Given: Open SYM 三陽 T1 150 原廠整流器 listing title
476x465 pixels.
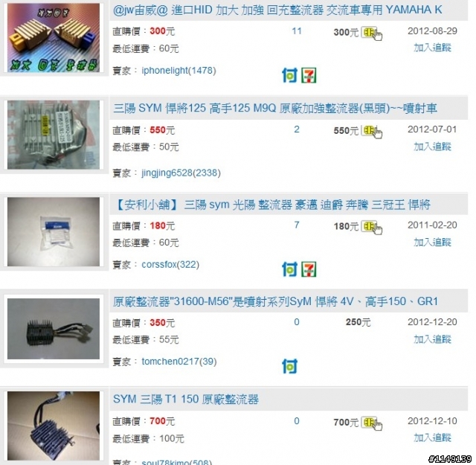Looking at the screenshot, I should (x=186, y=399).
